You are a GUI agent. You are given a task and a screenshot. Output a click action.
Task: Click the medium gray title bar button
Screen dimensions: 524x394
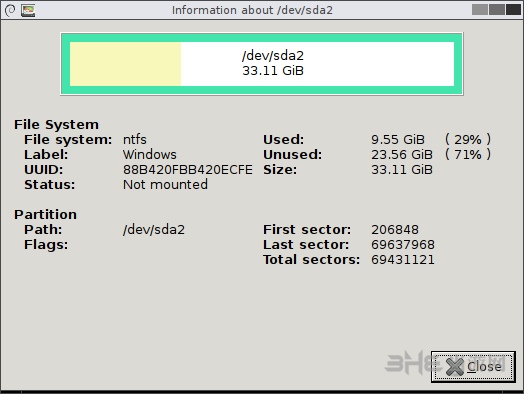(x=497, y=10)
